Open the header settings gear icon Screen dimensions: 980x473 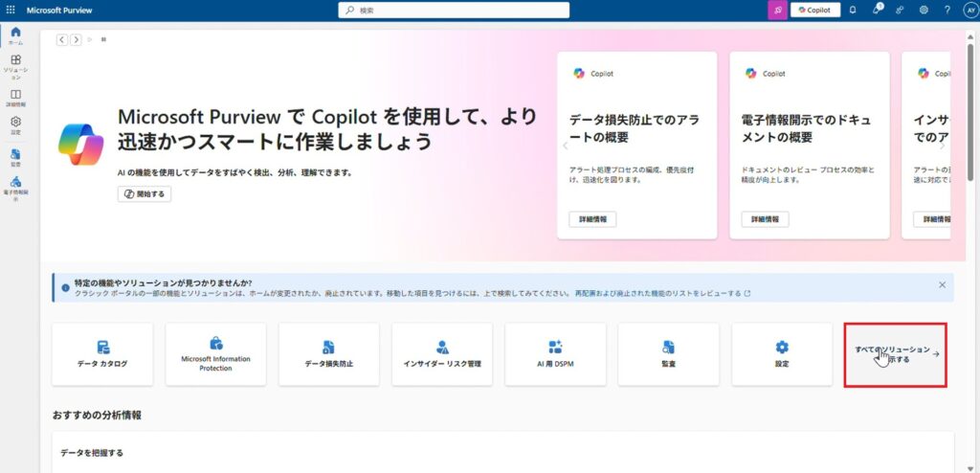tap(924, 10)
